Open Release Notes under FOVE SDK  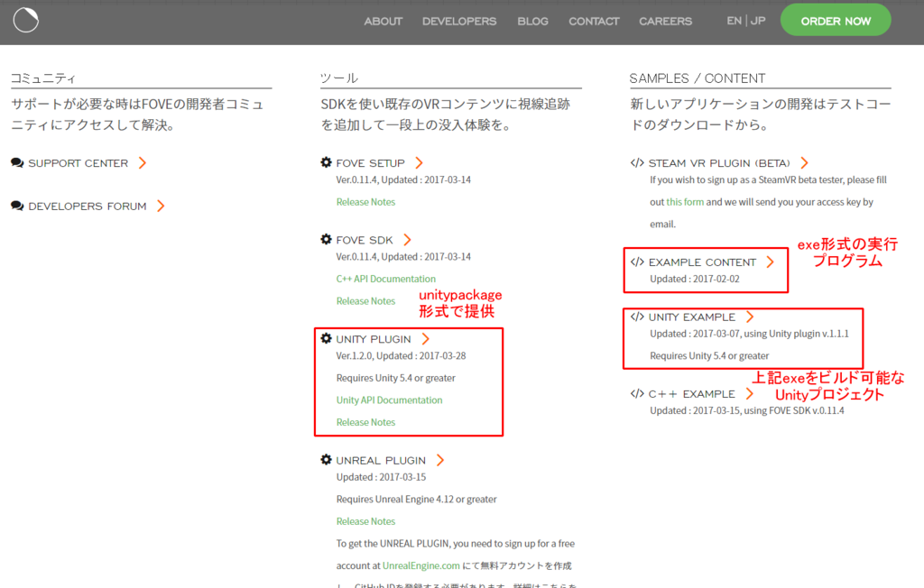pyautogui.click(x=365, y=301)
